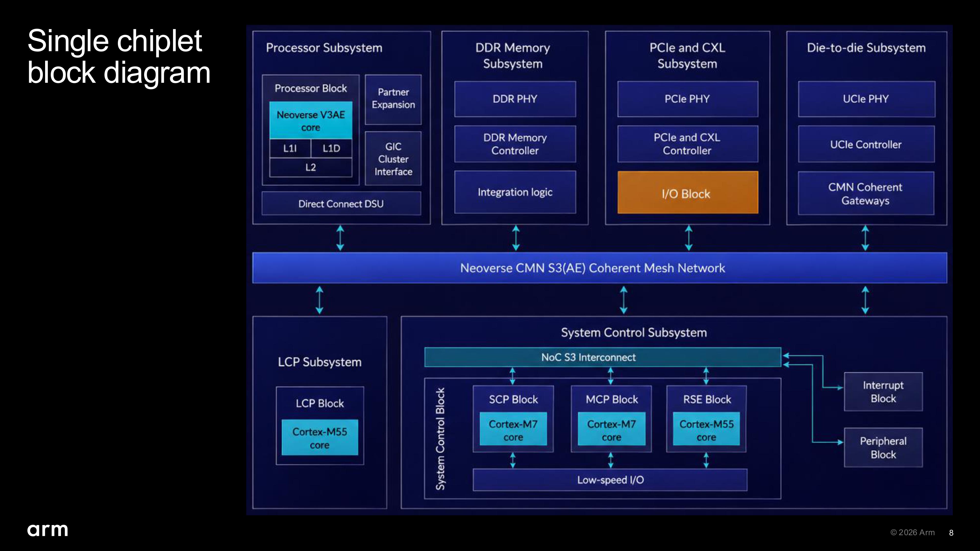Click the Cortex-M55 core in RSE Block
This screenshot has width=980, height=551.
click(707, 429)
